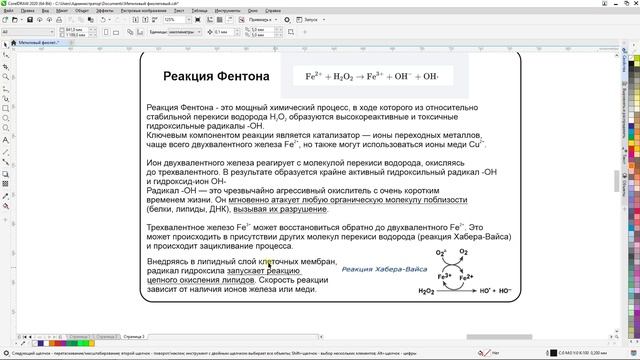
Task: Select the Crop tool in the toolbox
Action: click(5, 66)
